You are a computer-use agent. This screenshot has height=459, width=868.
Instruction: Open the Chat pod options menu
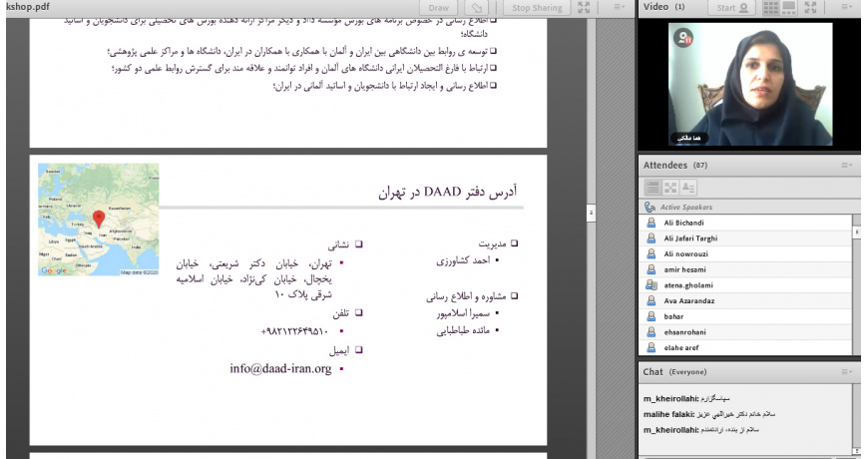847,372
